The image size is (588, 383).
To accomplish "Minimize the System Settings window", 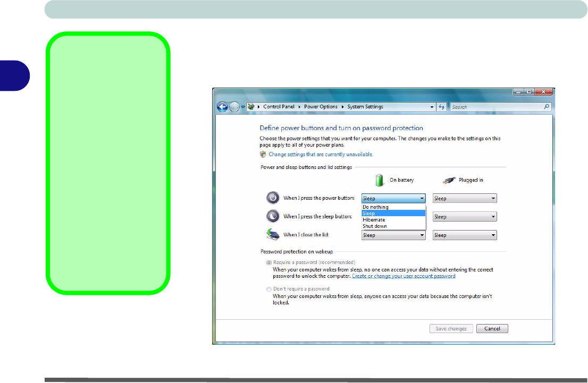I will click(x=518, y=92).
